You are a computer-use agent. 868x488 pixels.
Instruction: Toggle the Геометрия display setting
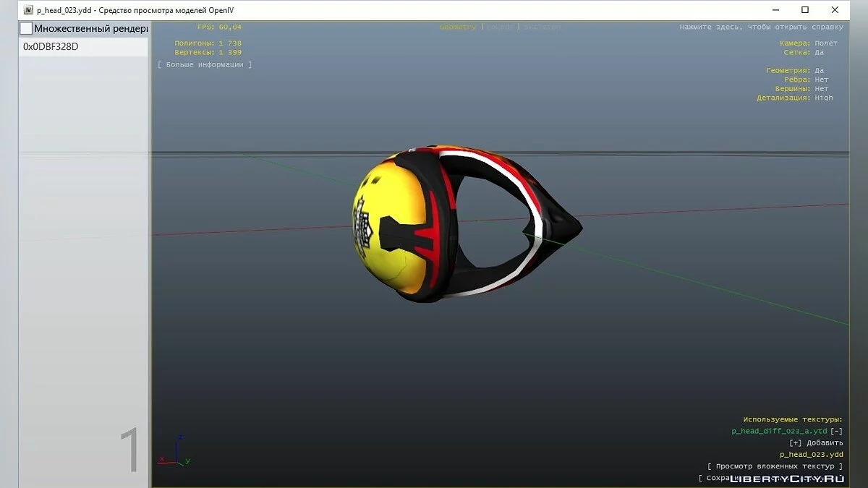(x=819, y=70)
